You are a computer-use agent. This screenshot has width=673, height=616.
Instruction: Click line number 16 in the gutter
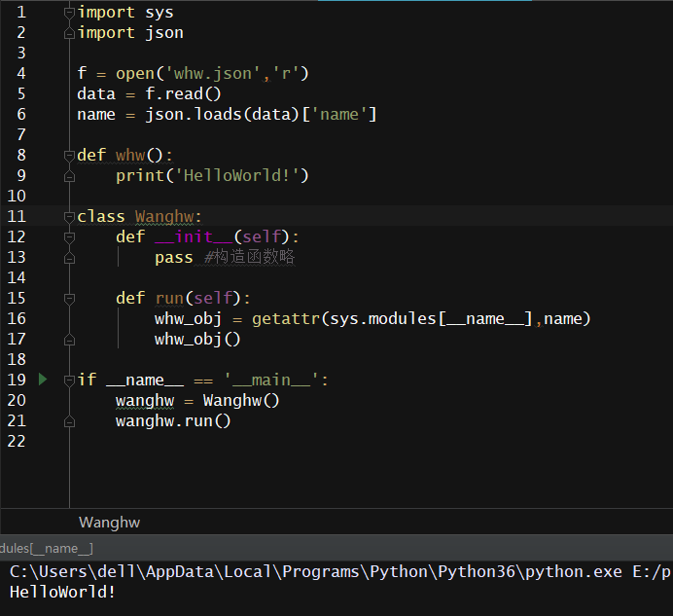click(17, 318)
